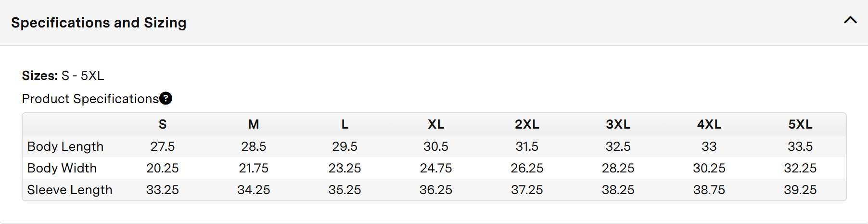Image resolution: width=868 pixels, height=224 pixels.
Task: Click the Sizes: S - 5XL text
Action: [x=63, y=76]
